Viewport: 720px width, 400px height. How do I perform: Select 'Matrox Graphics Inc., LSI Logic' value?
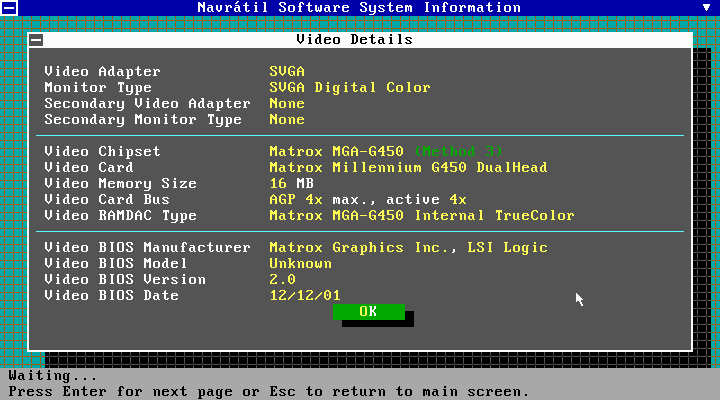409,248
